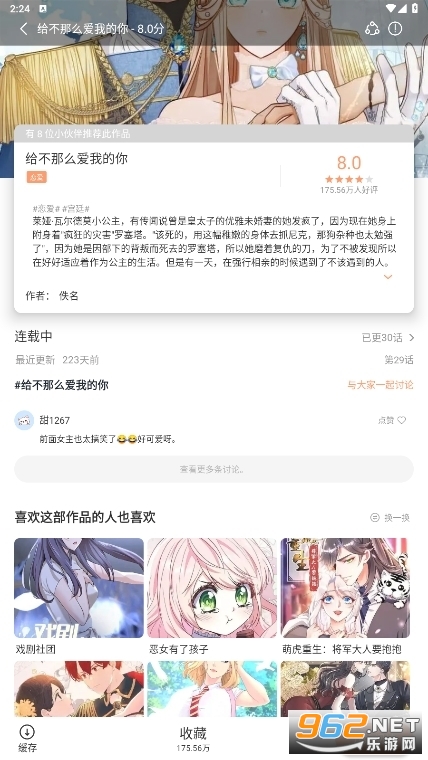This screenshot has width=428, height=760.
Task: Open the share icon in header
Action: point(372,29)
